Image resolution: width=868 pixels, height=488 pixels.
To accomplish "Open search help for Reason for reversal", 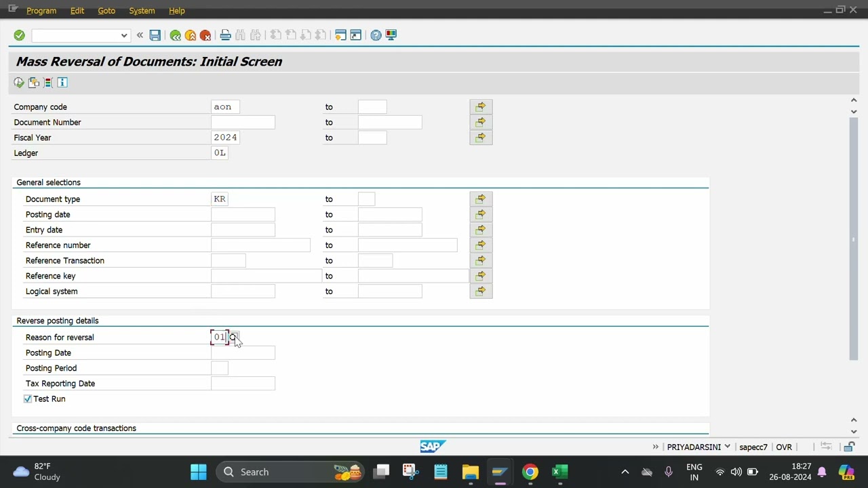I will [233, 337].
